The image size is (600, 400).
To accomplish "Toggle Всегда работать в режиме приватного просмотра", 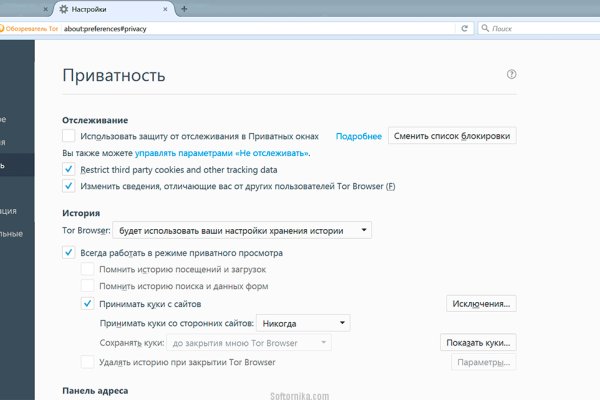I will coord(68,253).
